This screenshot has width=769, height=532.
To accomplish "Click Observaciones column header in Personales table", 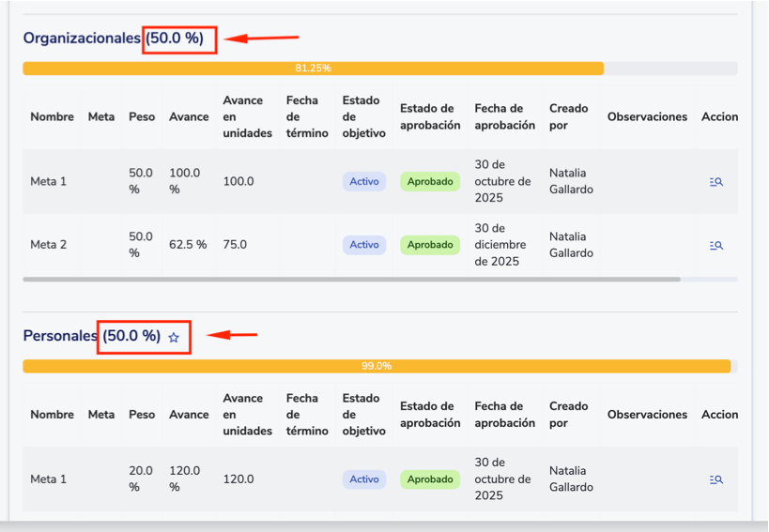I will pyautogui.click(x=647, y=415).
